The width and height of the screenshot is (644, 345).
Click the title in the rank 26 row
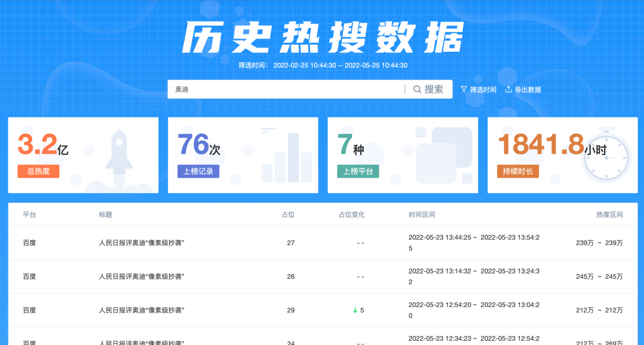pyautogui.click(x=141, y=276)
